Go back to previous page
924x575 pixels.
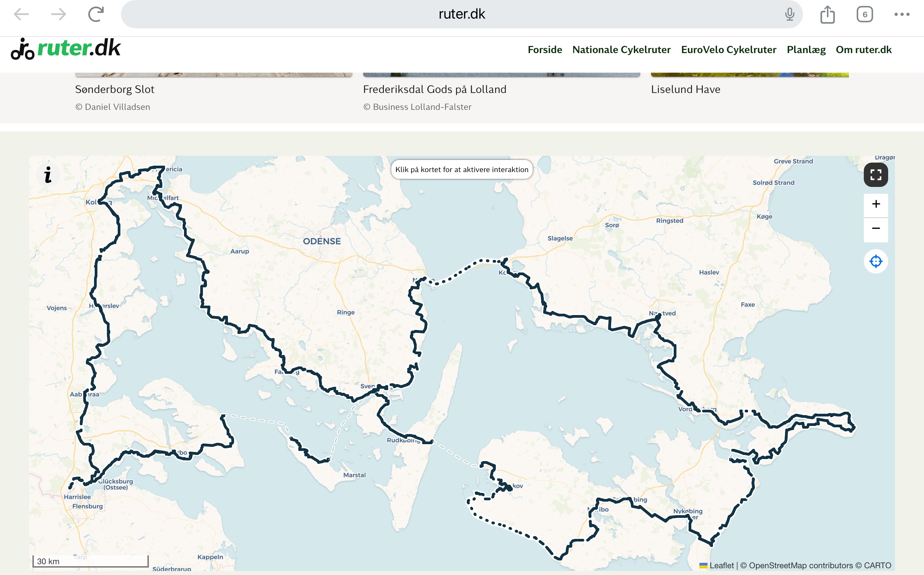21,15
